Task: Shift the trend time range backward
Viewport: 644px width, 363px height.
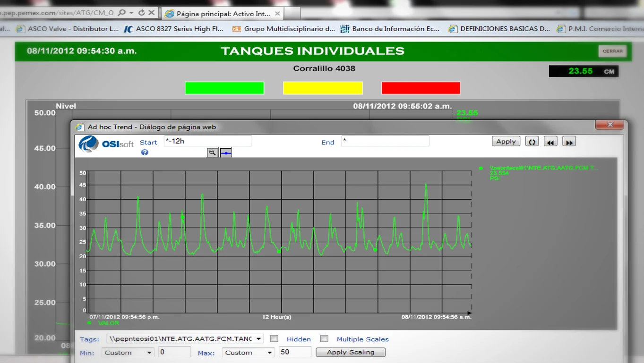Action: 550,142
